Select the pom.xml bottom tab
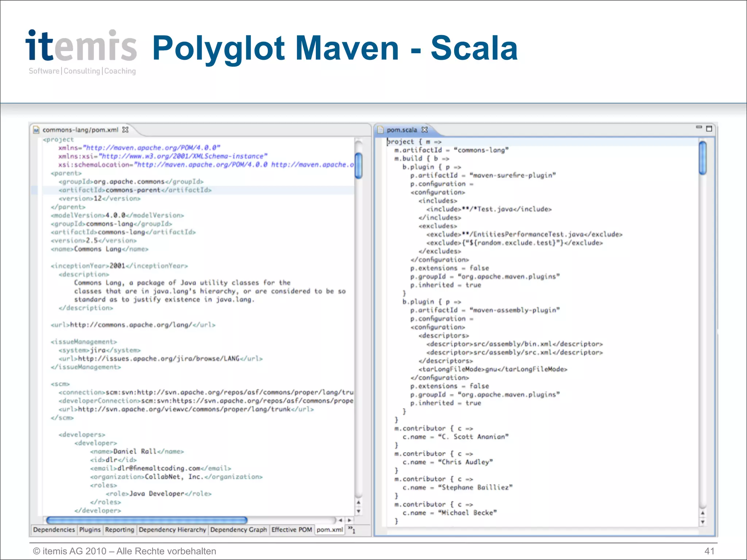This screenshot has height=560, width=747. pyautogui.click(x=330, y=530)
